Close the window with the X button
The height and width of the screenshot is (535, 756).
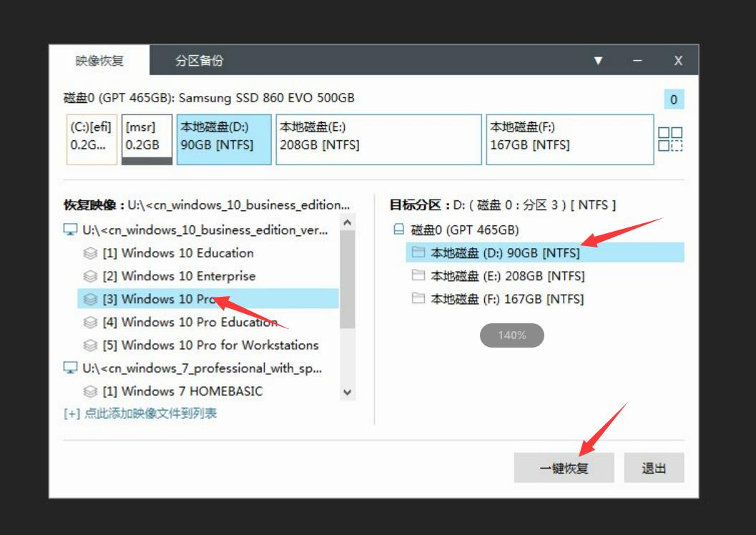pos(678,61)
